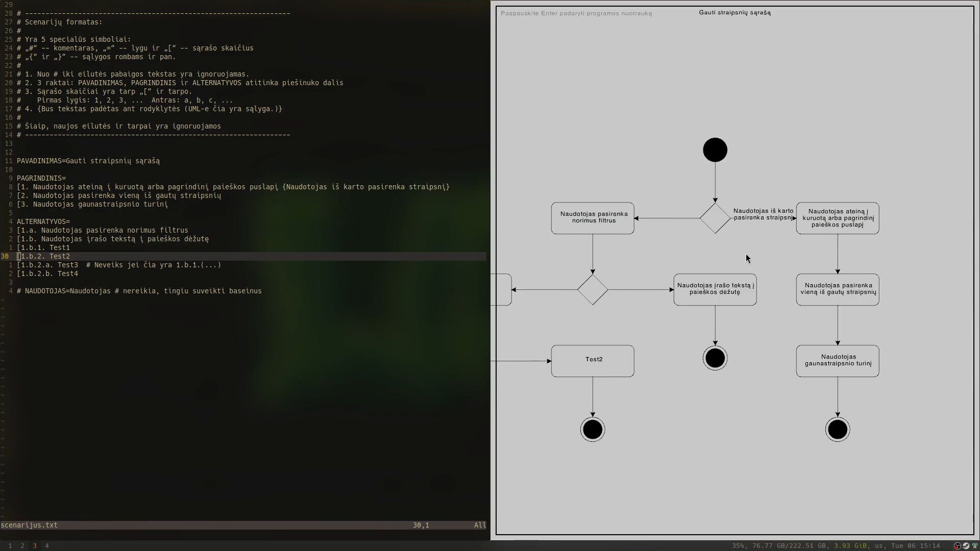Click the scenarijus.txt status line filename

point(29,525)
